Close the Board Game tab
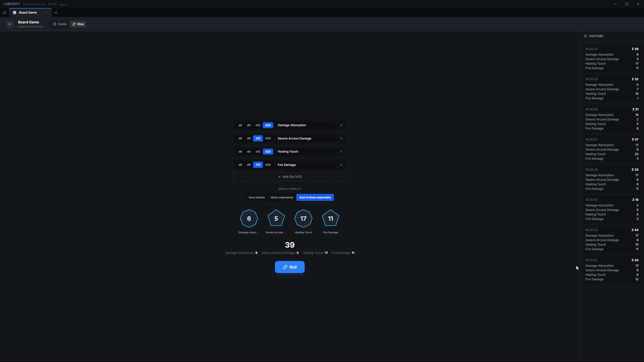Image resolution: width=644 pixels, height=362 pixels. pyautogui.click(x=46, y=13)
